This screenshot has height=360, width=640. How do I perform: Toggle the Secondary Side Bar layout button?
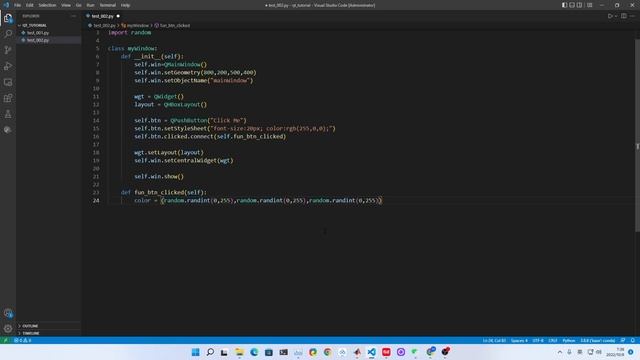pyautogui.click(x=579, y=5)
